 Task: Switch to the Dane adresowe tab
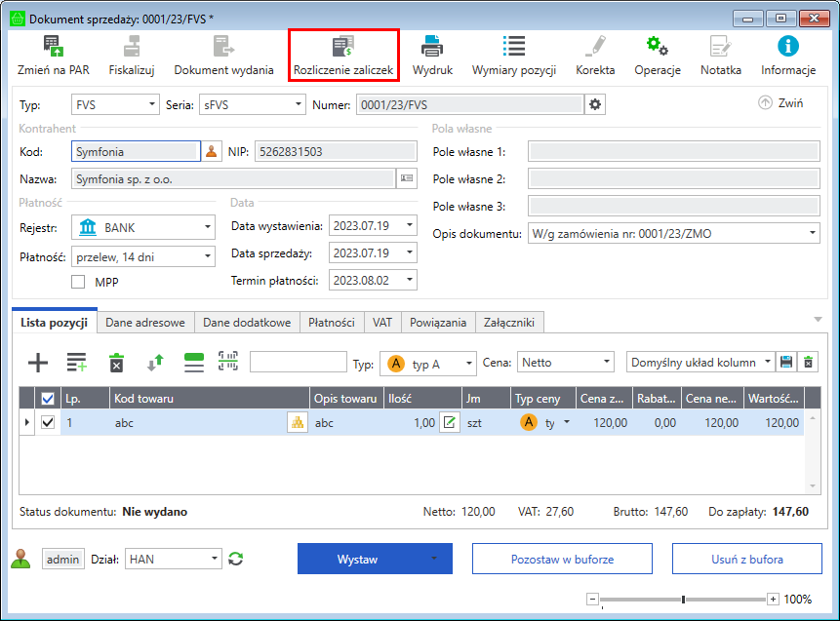[x=145, y=322]
